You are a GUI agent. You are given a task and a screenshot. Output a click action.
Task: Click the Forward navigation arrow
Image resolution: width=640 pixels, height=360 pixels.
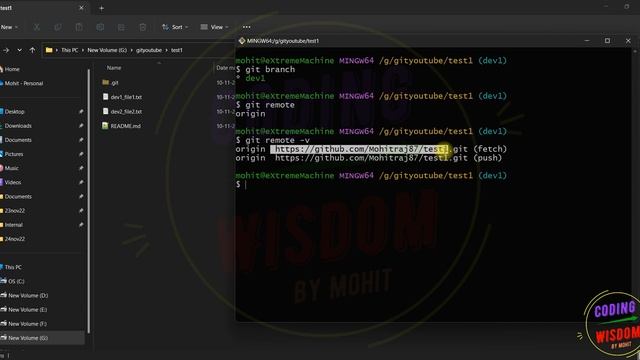pos(6,50)
